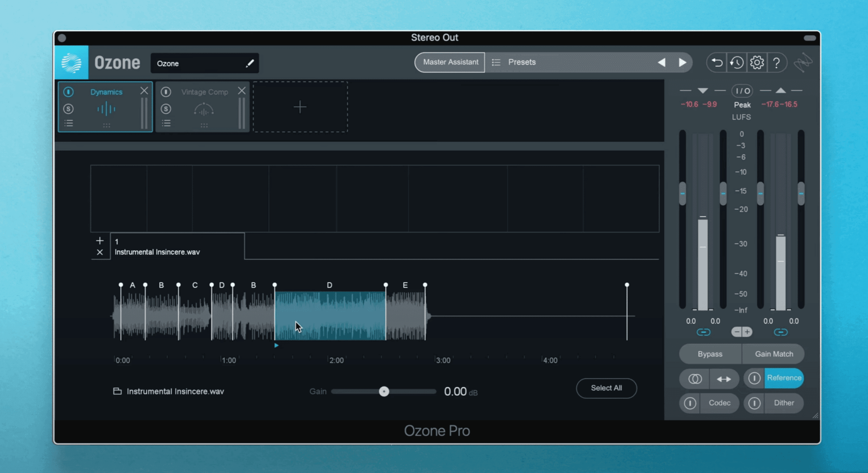Add new reference track with plus icon
Viewport: 868px width, 473px height.
100,240
